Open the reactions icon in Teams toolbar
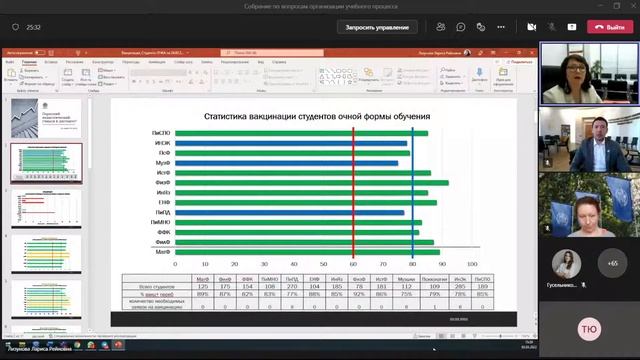The height and width of the screenshot is (360, 640). (481, 27)
